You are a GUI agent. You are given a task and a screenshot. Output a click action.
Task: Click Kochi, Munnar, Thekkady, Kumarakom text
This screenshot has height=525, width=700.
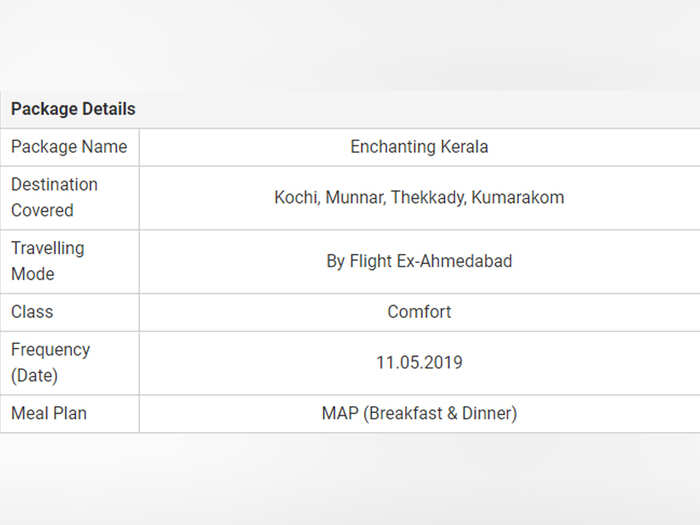point(419,197)
